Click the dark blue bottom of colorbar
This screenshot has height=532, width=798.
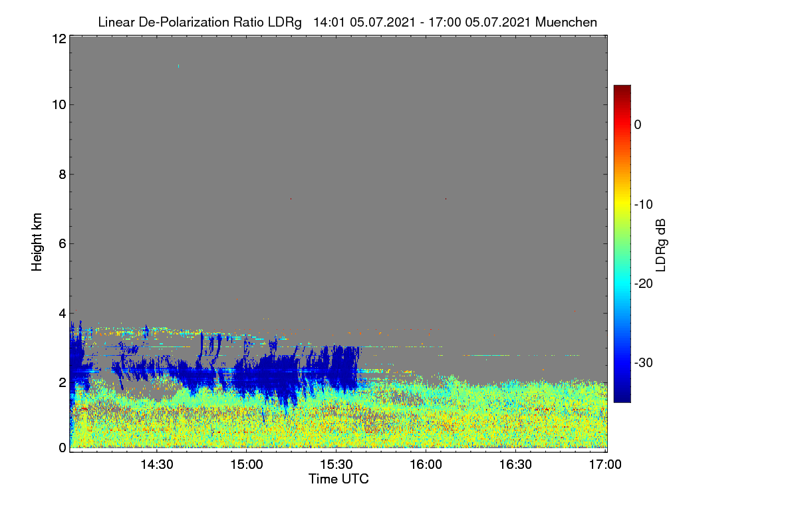[622, 398]
